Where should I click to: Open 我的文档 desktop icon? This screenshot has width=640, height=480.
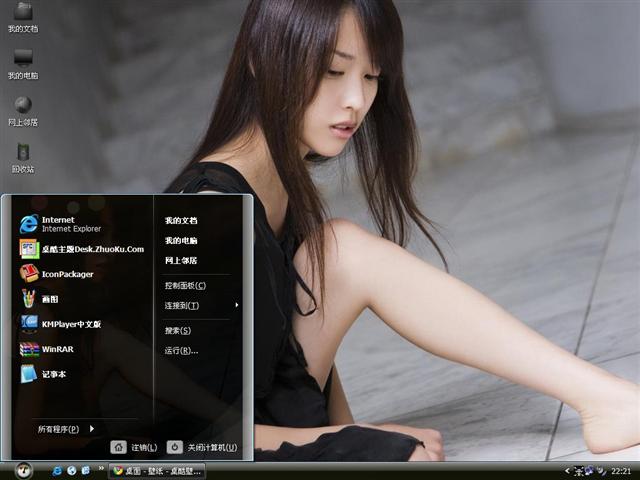pyautogui.click(x=23, y=16)
